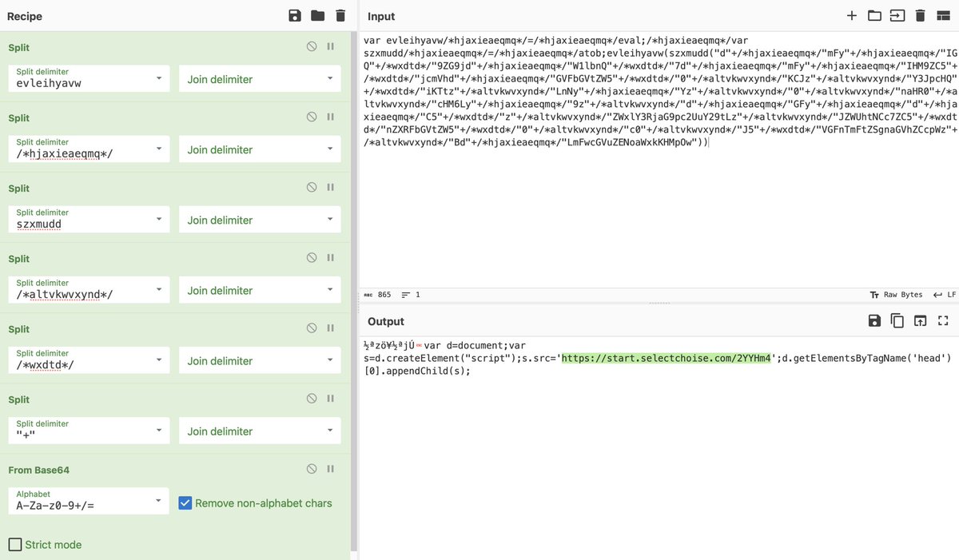The width and height of the screenshot is (959, 560).
Task: Save output to file
Action: coord(874,321)
